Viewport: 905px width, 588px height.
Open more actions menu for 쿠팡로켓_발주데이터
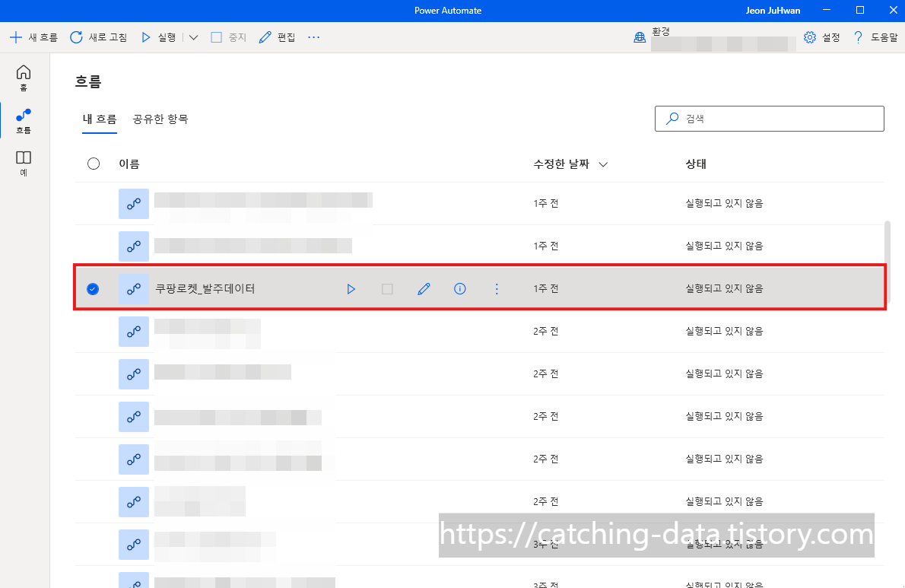click(497, 289)
